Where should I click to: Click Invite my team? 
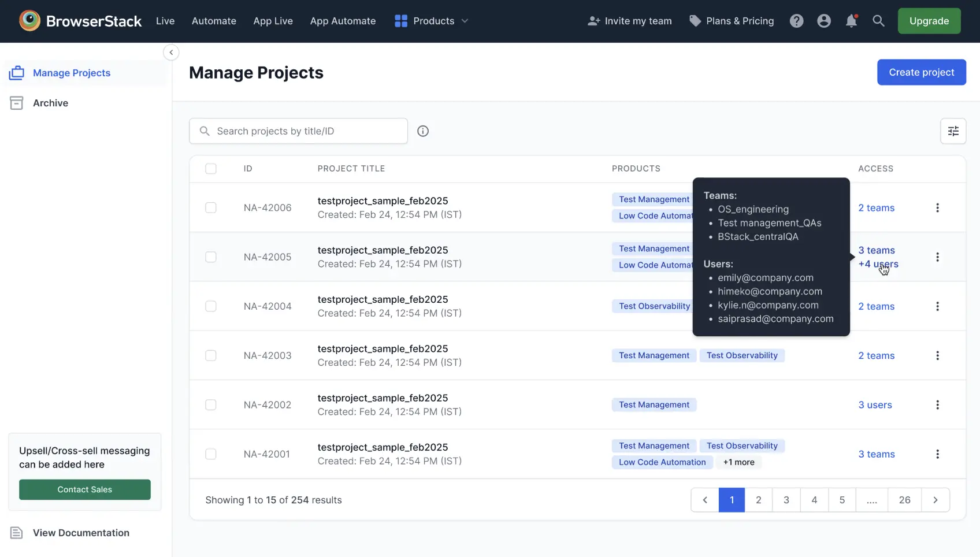pos(629,21)
